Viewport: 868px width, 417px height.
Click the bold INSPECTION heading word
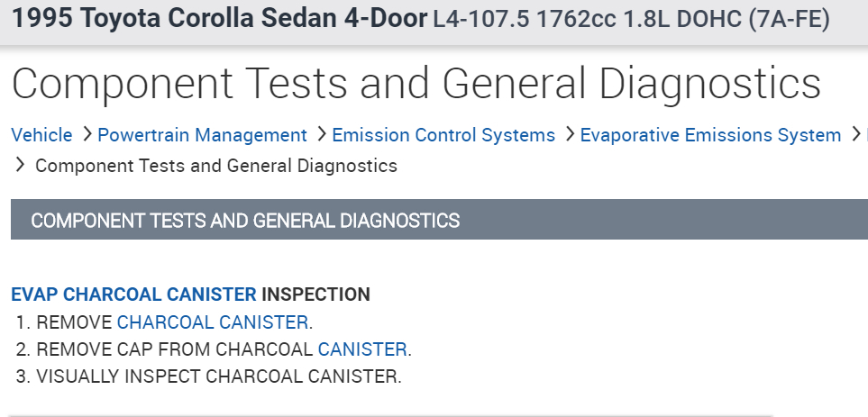click(x=315, y=295)
